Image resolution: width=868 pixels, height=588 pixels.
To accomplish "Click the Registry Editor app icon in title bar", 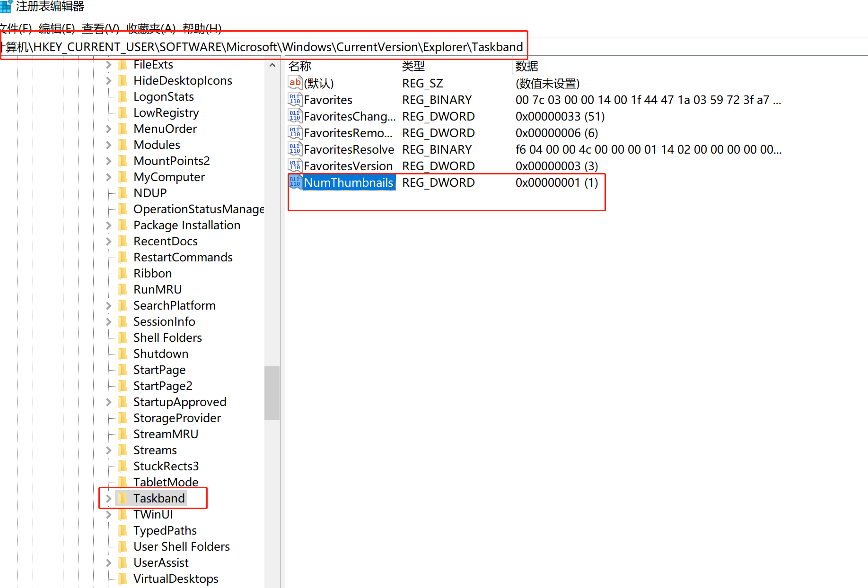I will pyautogui.click(x=6, y=6).
